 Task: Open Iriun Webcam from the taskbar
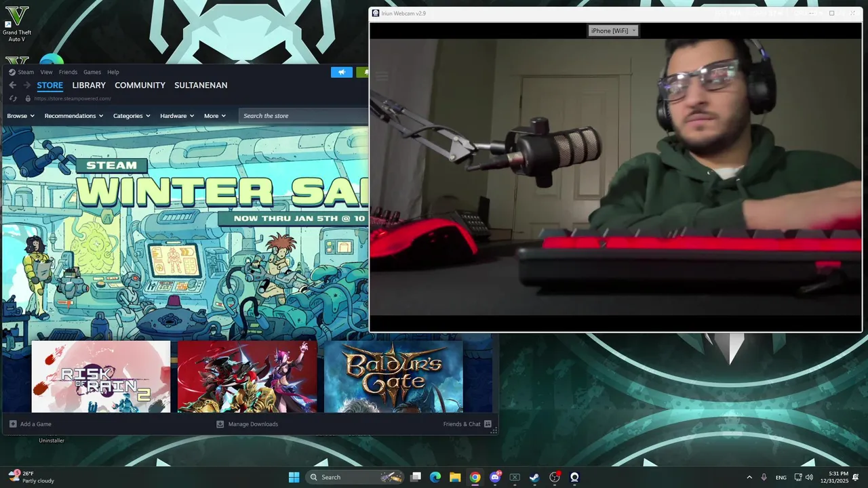574,477
